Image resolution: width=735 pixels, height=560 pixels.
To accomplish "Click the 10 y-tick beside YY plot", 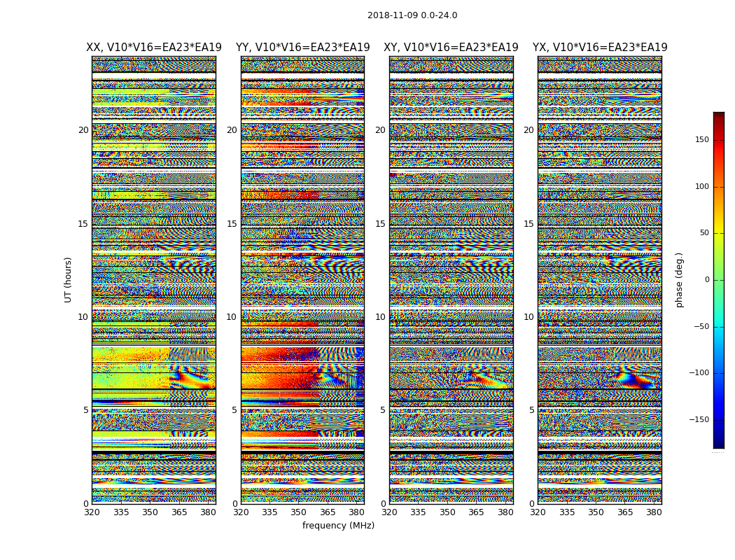I will click(232, 317).
